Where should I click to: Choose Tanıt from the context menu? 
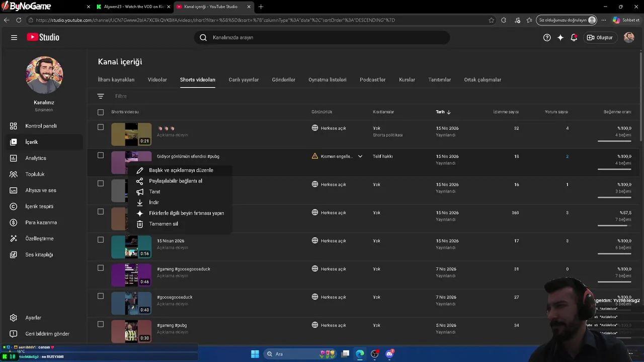(180, 192)
